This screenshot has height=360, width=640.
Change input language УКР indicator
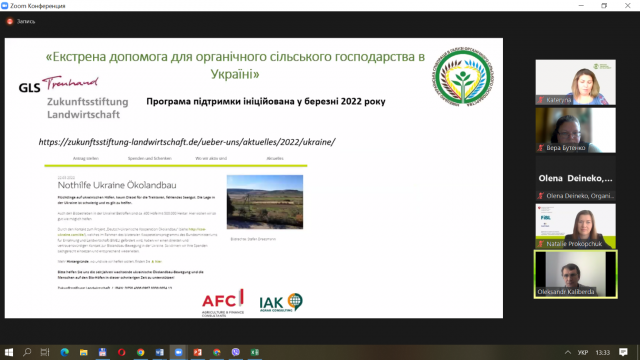[583, 352]
